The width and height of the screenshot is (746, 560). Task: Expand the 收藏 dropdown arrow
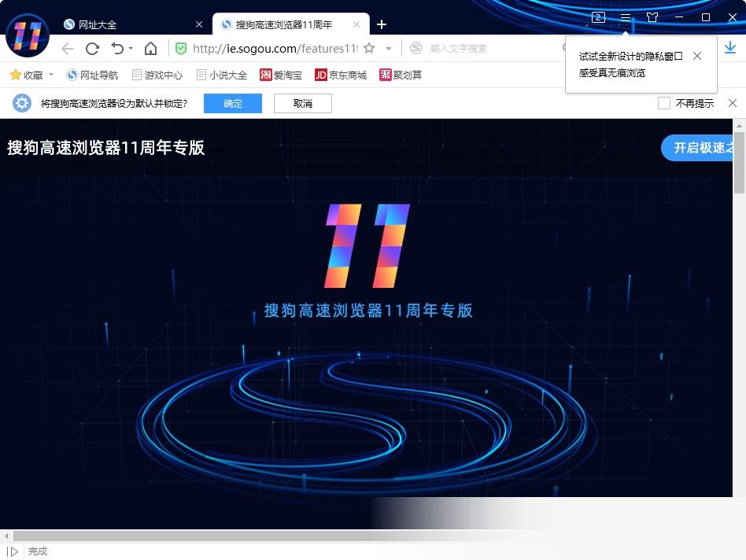[51, 75]
